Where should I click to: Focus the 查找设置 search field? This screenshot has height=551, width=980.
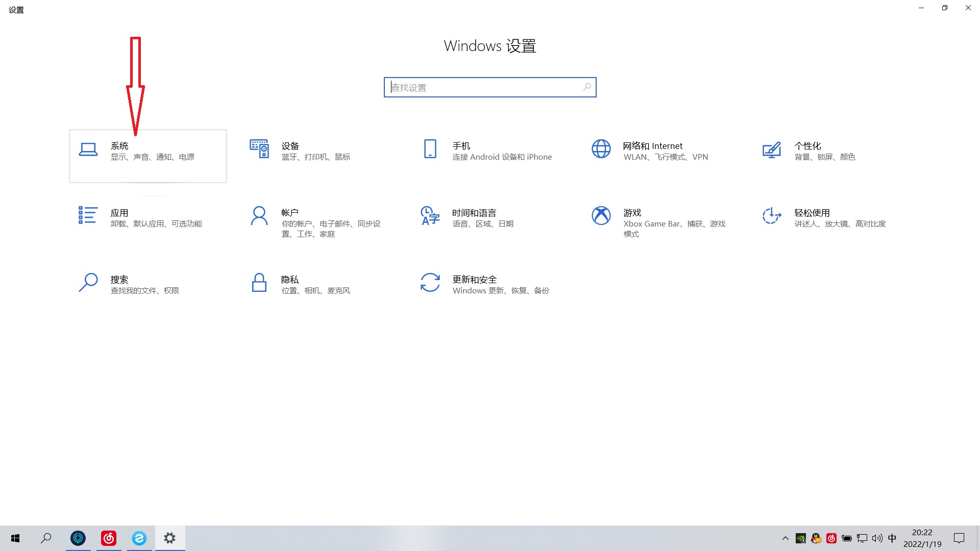[490, 87]
